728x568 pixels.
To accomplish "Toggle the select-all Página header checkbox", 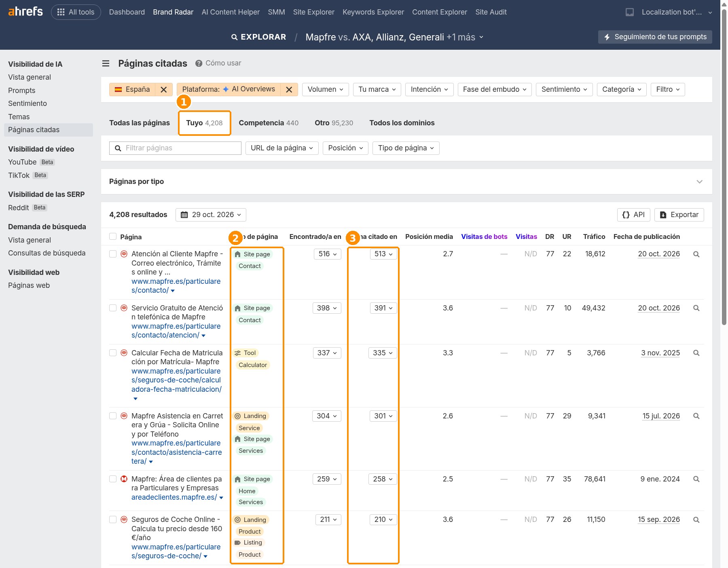I will click(113, 236).
